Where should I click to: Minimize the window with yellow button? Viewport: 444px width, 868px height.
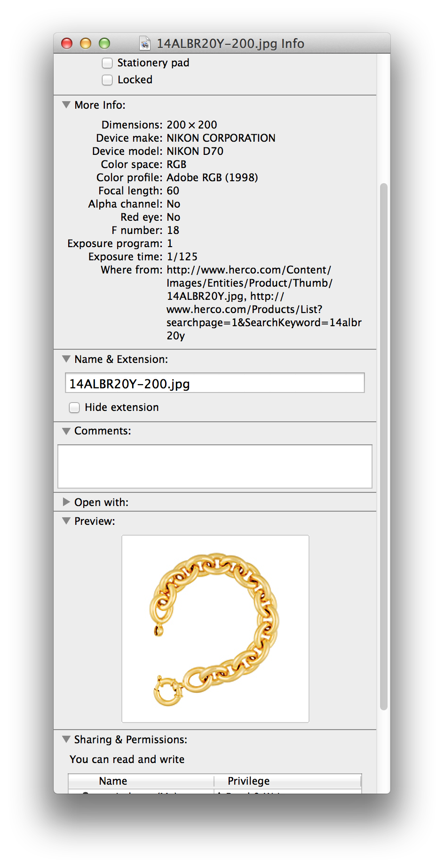point(86,43)
